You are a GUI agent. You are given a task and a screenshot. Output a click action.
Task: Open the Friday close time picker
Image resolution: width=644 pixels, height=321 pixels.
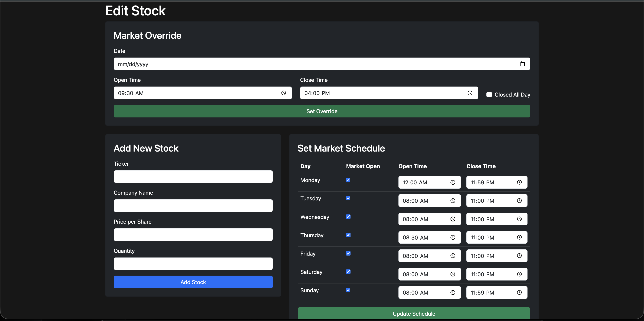(519, 255)
